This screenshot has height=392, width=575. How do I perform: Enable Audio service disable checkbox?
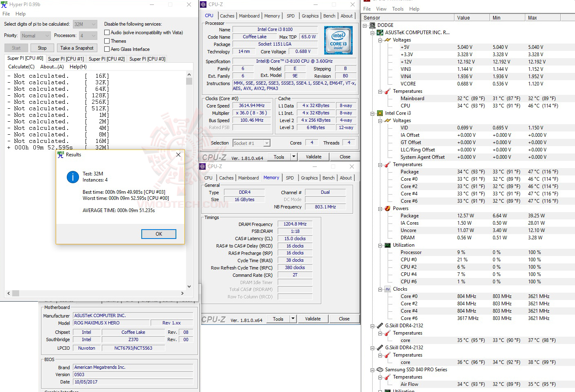click(x=107, y=33)
